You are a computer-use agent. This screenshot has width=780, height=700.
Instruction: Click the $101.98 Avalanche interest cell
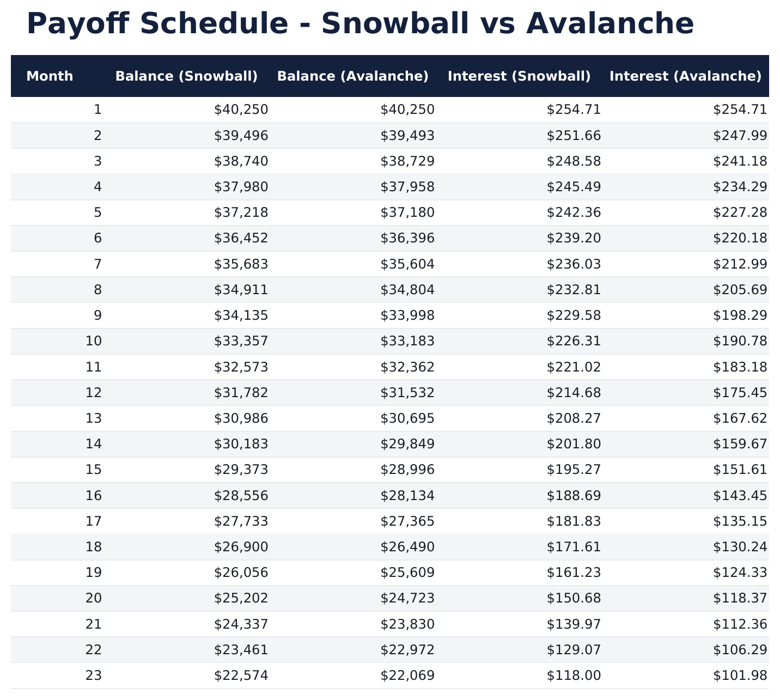[x=740, y=676]
